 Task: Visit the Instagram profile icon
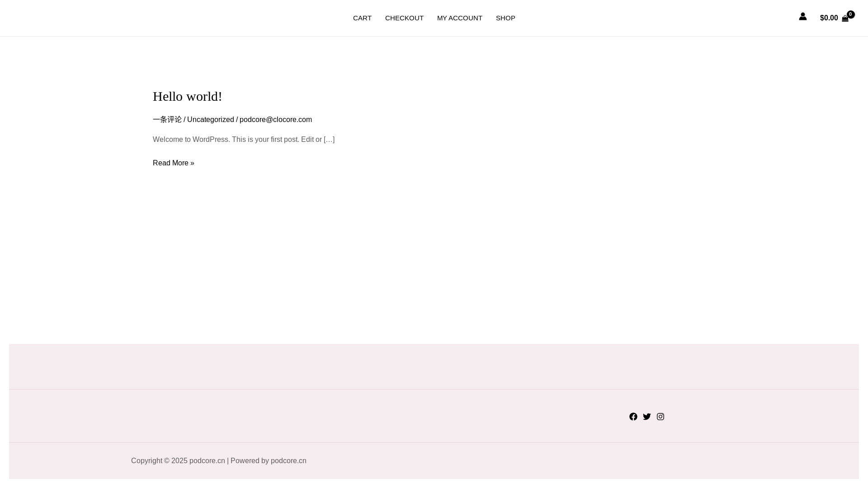tap(660, 417)
